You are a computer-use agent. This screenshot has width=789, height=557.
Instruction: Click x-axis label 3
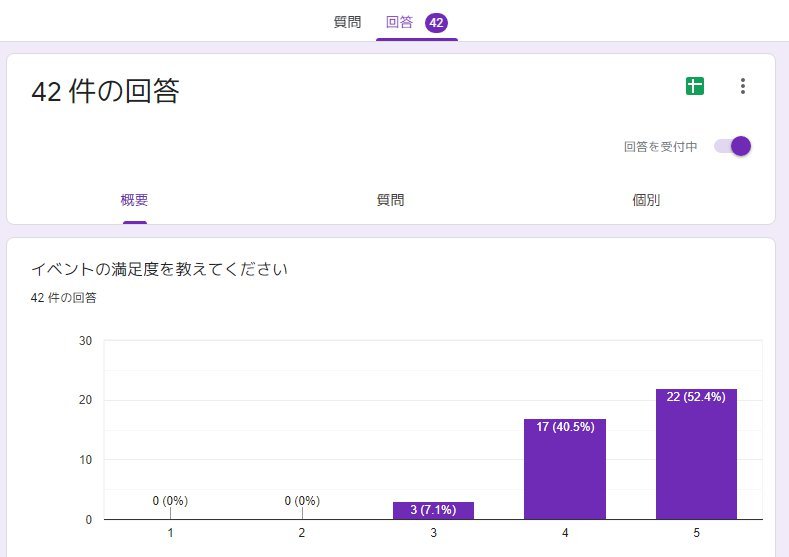click(x=433, y=533)
